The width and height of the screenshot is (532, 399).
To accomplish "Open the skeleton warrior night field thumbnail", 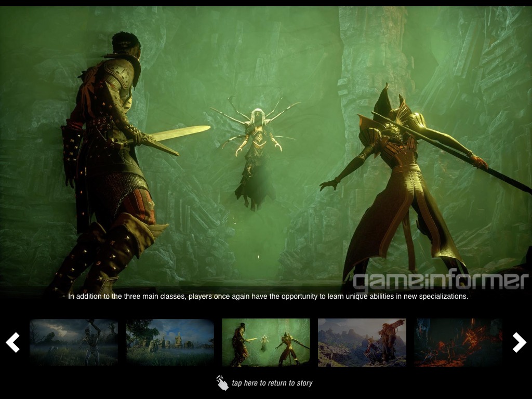I will click(x=74, y=342).
